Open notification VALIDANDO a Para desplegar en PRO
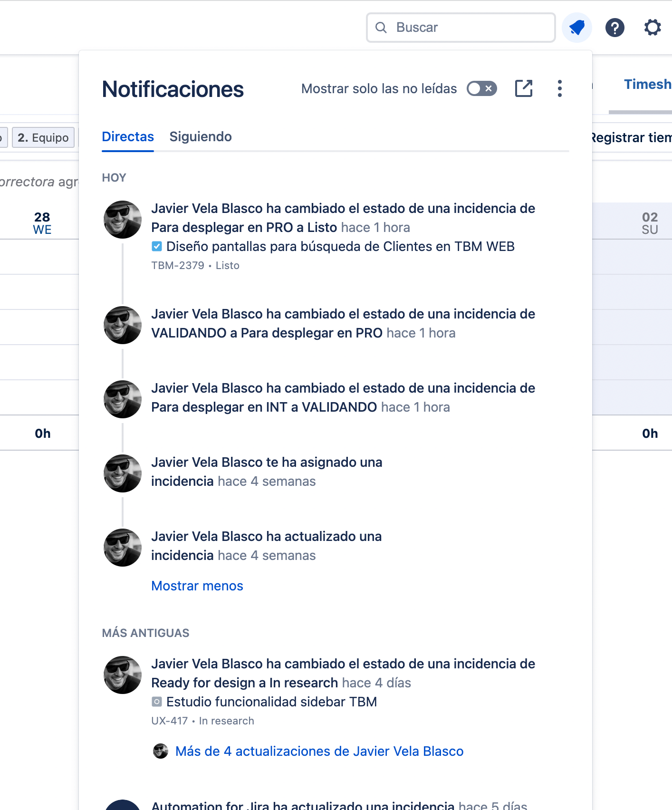This screenshot has height=810, width=672. [x=342, y=323]
